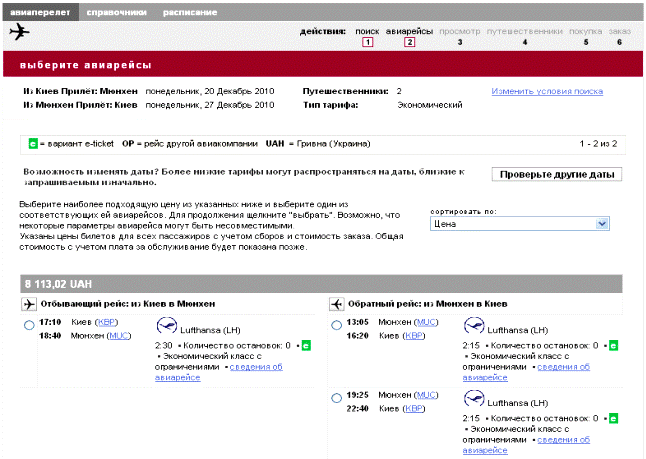Click the return flight airplane icon
Viewport: 646px width, 459px height.
(337, 304)
